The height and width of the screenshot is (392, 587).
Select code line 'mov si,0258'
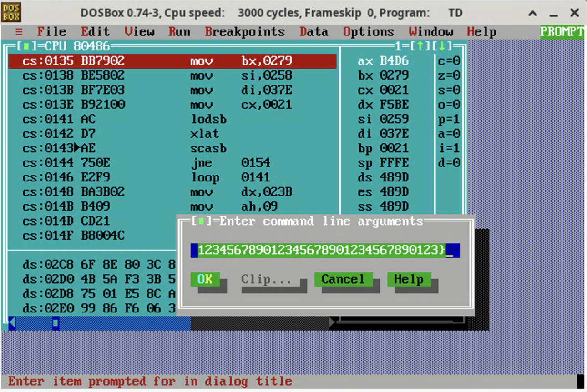click(x=172, y=75)
